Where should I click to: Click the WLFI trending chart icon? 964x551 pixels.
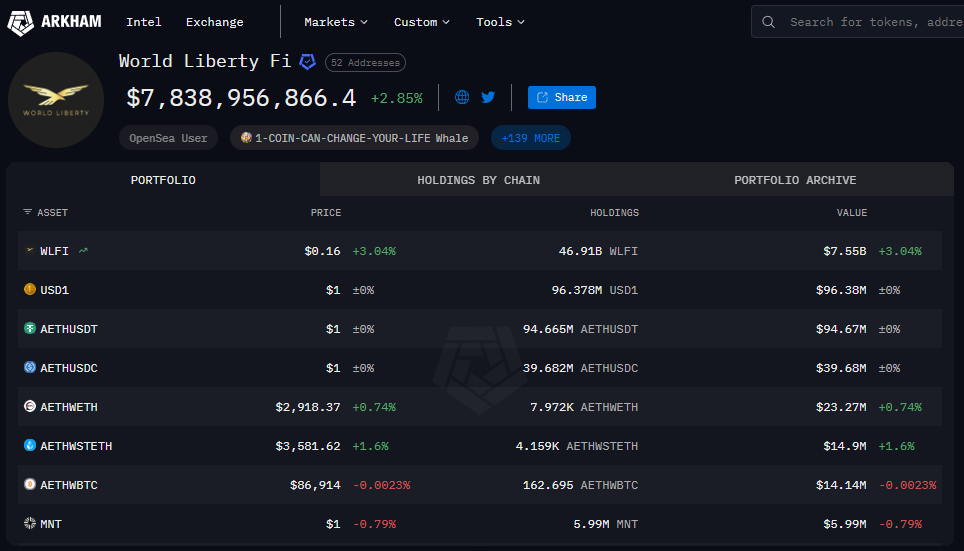tap(83, 251)
